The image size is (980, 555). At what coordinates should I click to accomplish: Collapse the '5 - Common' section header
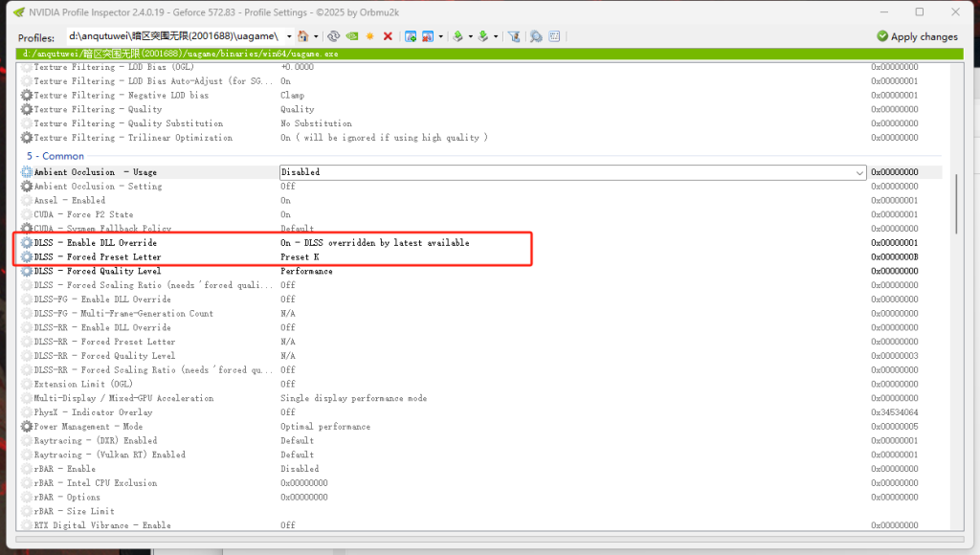click(x=55, y=156)
